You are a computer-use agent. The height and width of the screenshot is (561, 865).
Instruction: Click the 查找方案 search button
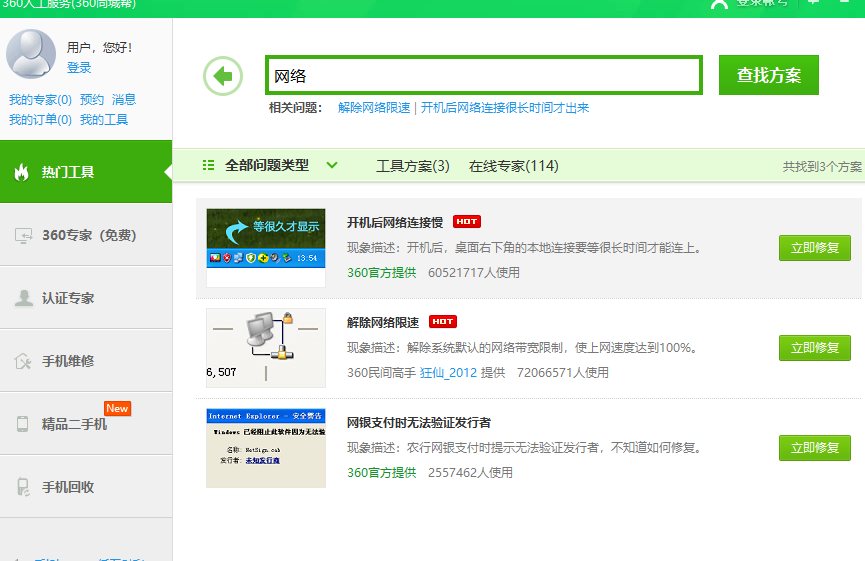tap(768, 75)
